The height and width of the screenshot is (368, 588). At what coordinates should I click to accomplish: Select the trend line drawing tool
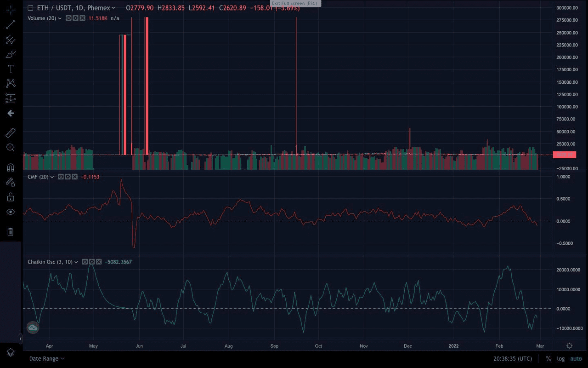(x=10, y=25)
